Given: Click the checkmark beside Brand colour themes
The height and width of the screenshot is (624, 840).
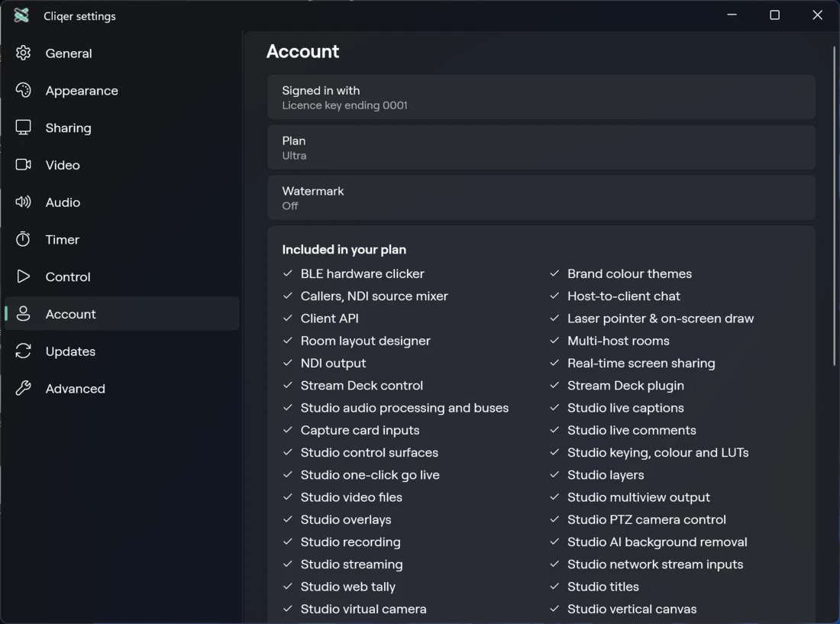Looking at the screenshot, I should (x=554, y=273).
